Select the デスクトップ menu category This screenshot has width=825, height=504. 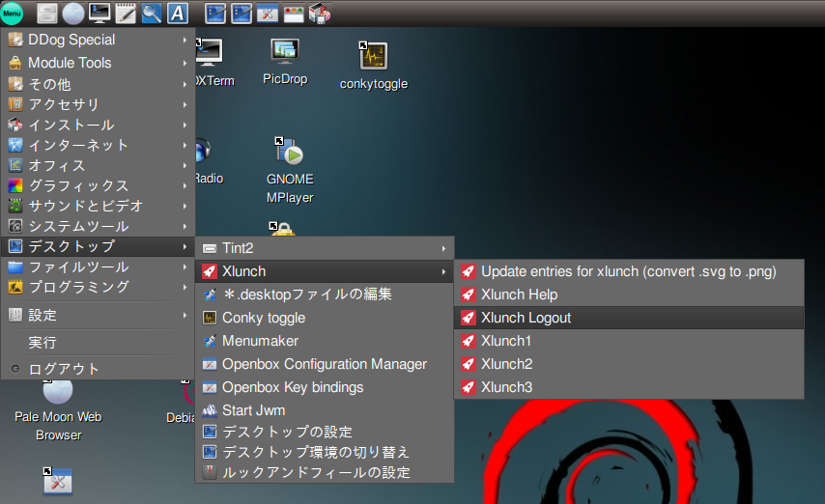pos(99,247)
